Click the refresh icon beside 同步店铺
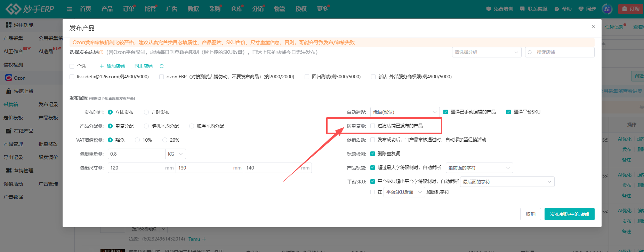 tap(162, 66)
